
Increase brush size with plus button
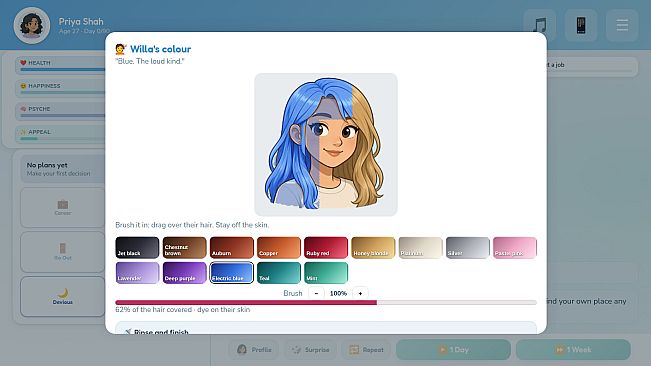(360, 293)
